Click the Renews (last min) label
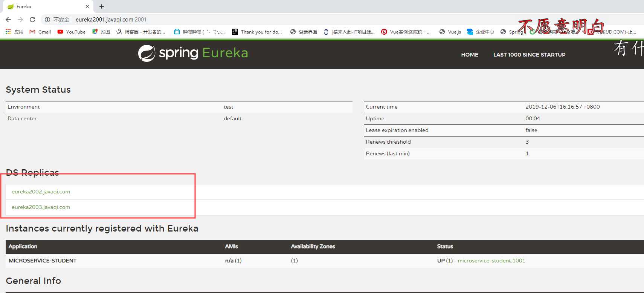 pyautogui.click(x=388, y=153)
